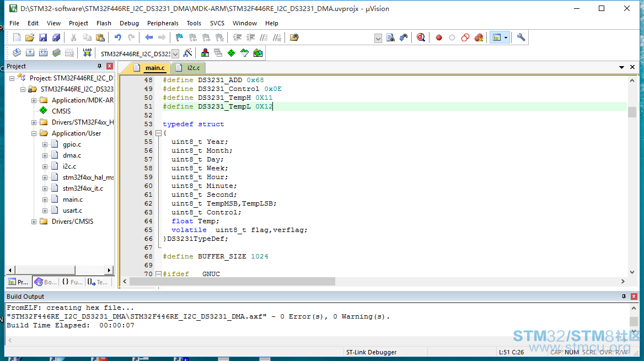
Task: Open File Extensions and Books colored blocks icon
Action: (x=205, y=53)
